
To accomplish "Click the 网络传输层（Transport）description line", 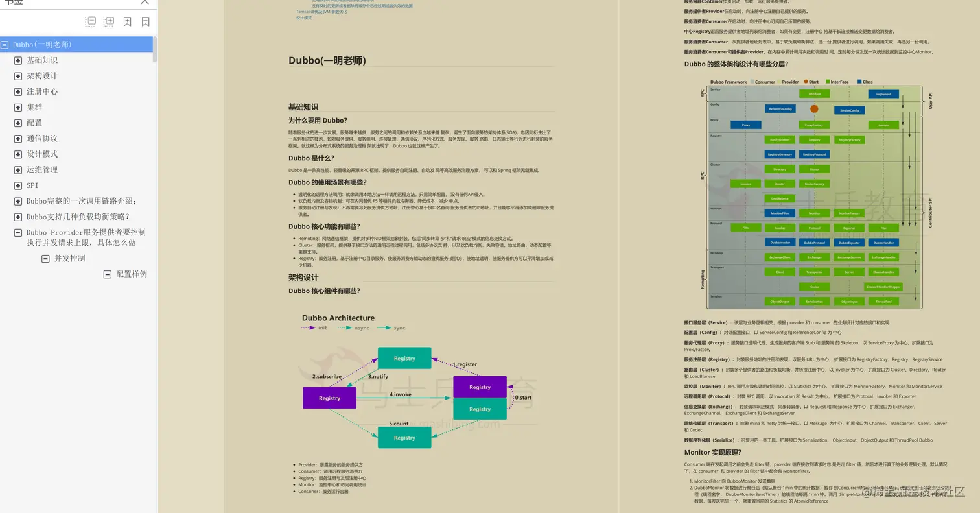I will point(815,426).
